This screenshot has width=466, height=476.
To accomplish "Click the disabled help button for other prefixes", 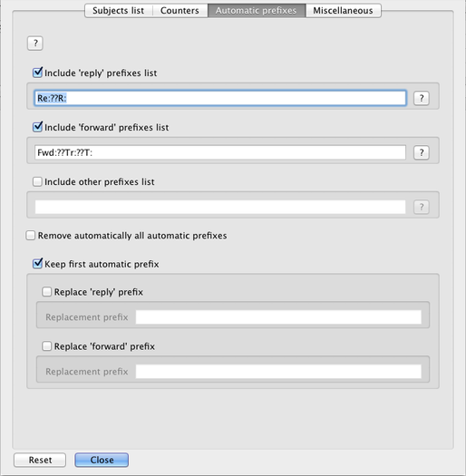I will point(422,207).
